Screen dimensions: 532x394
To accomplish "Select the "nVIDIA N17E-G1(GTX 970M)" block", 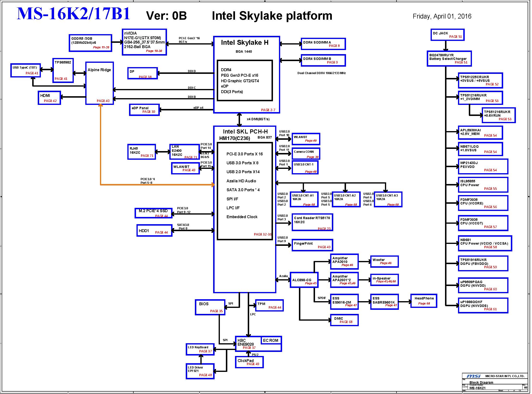I will tap(144, 42).
